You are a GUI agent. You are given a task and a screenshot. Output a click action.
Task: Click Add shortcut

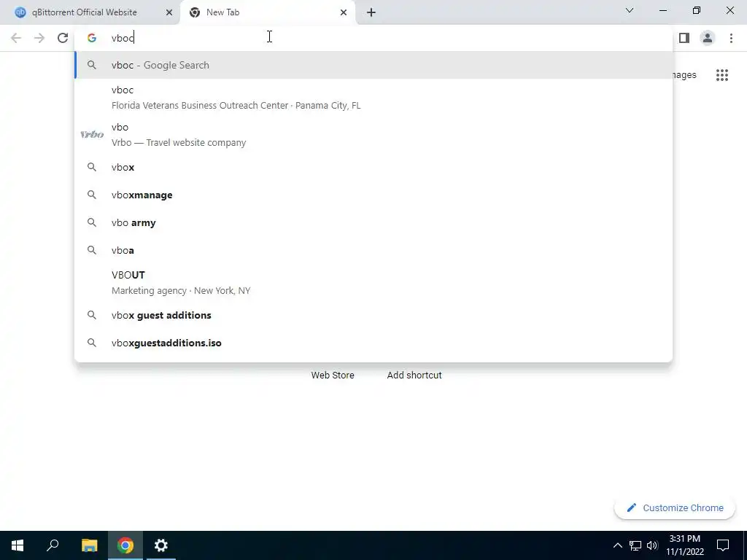coord(414,375)
